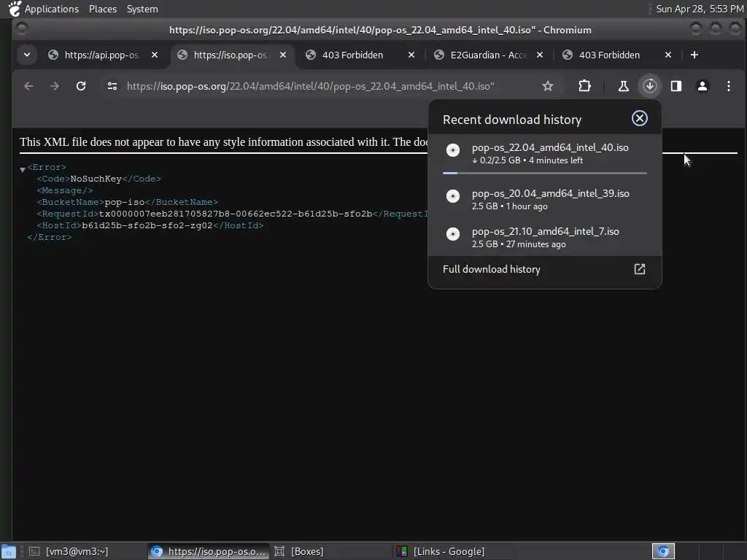This screenshot has width=747, height=560.
Task: Switch to the https://api.pop-os tab
Action: coord(102,55)
